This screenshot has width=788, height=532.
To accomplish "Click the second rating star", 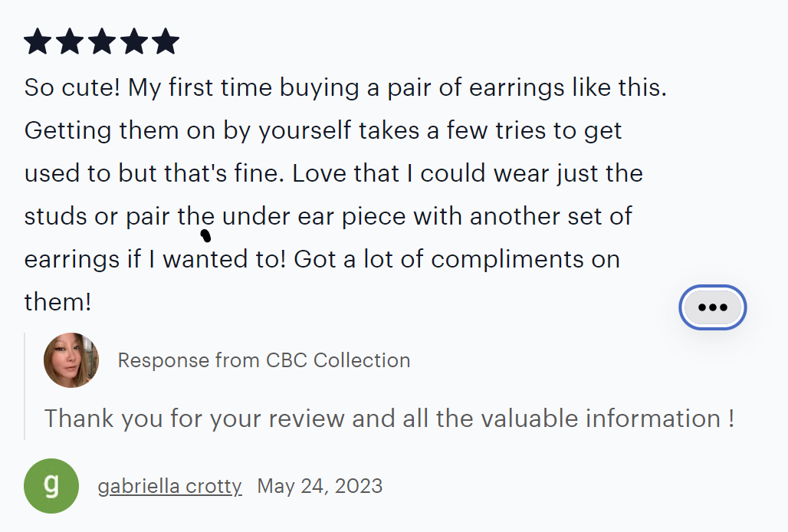I will (70, 41).
